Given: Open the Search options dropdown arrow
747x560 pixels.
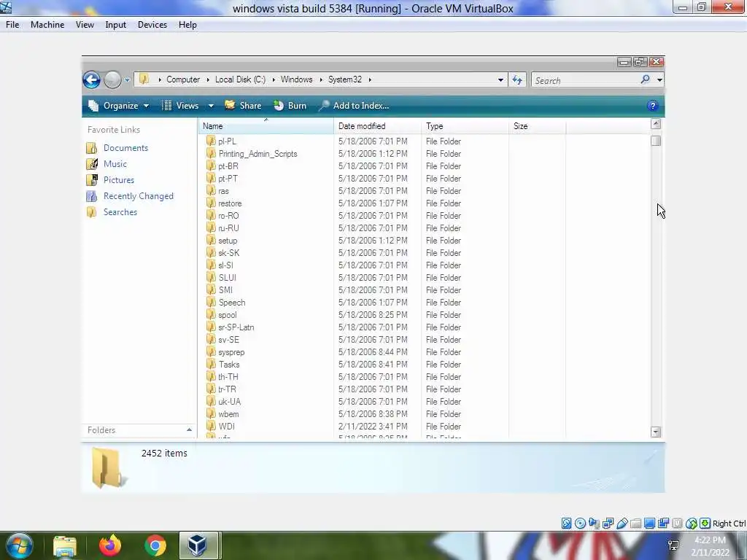Looking at the screenshot, I should click(659, 80).
